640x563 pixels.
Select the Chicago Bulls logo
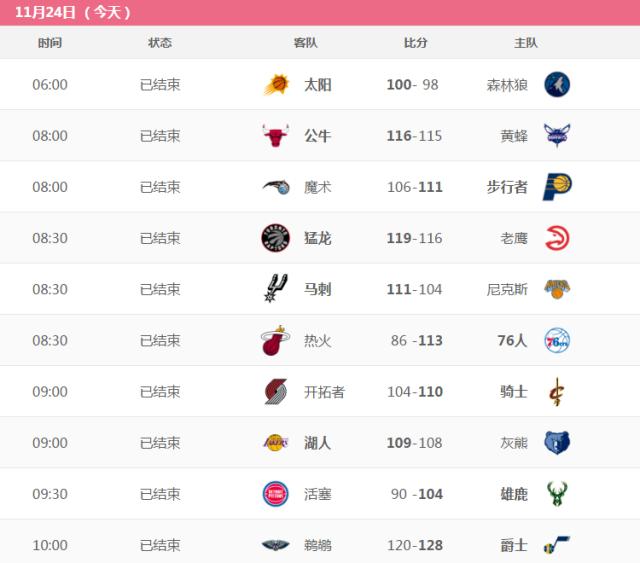pos(275,136)
